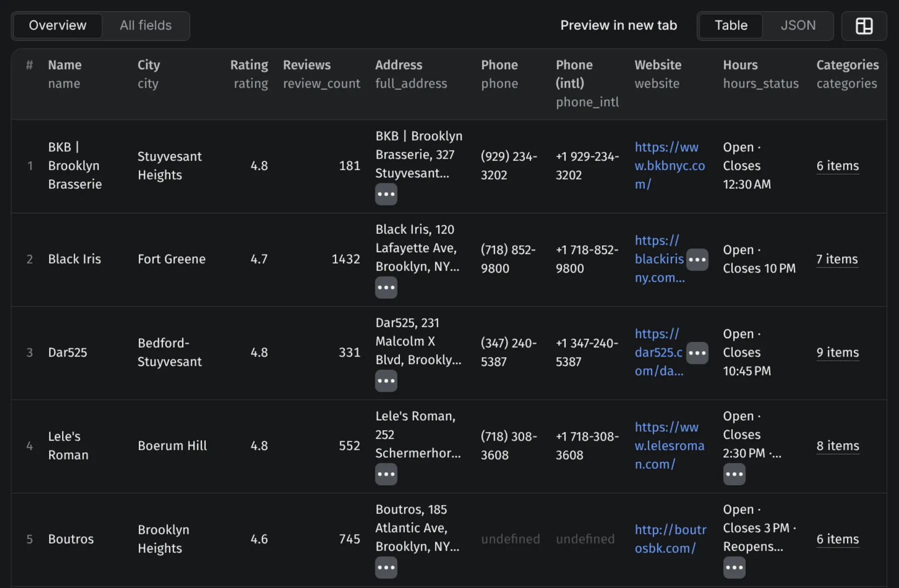The height and width of the screenshot is (588, 899).
Task: Click the Open Closes 10 PM hours cell
Action: pyautogui.click(x=759, y=259)
